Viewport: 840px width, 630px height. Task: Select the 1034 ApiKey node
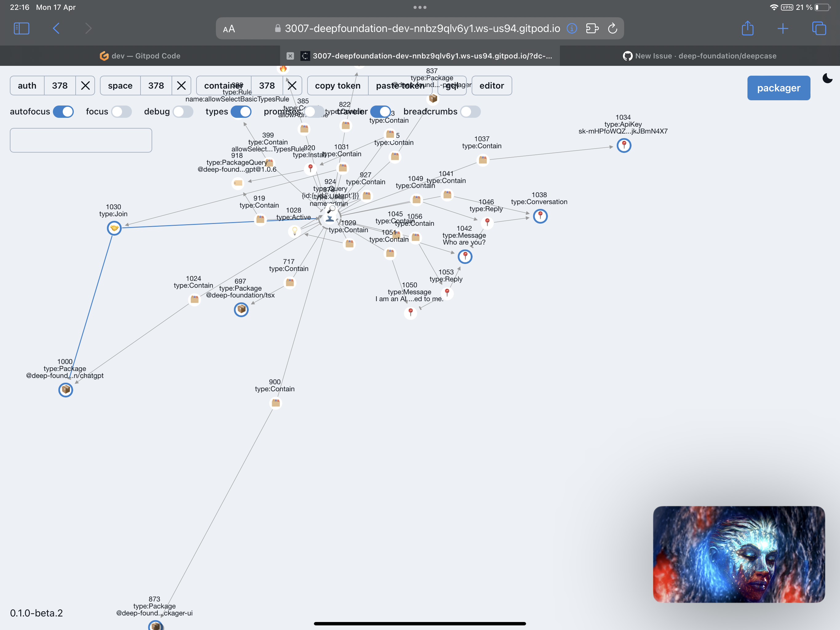coord(624,145)
